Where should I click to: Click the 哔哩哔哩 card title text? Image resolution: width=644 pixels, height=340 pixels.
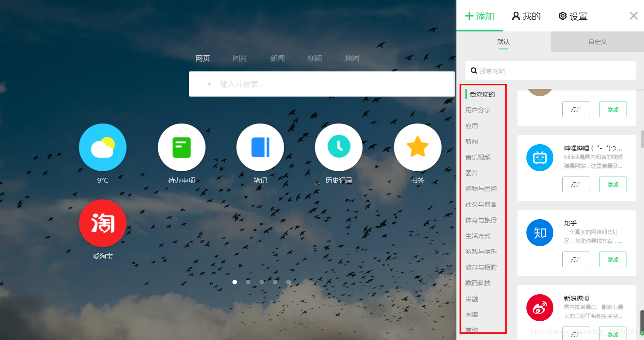pos(593,148)
